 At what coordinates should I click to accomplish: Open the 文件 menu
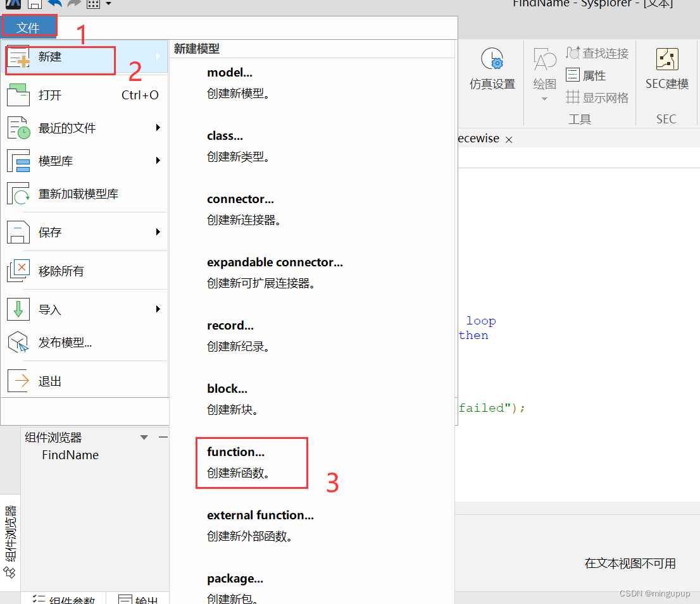coord(29,26)
